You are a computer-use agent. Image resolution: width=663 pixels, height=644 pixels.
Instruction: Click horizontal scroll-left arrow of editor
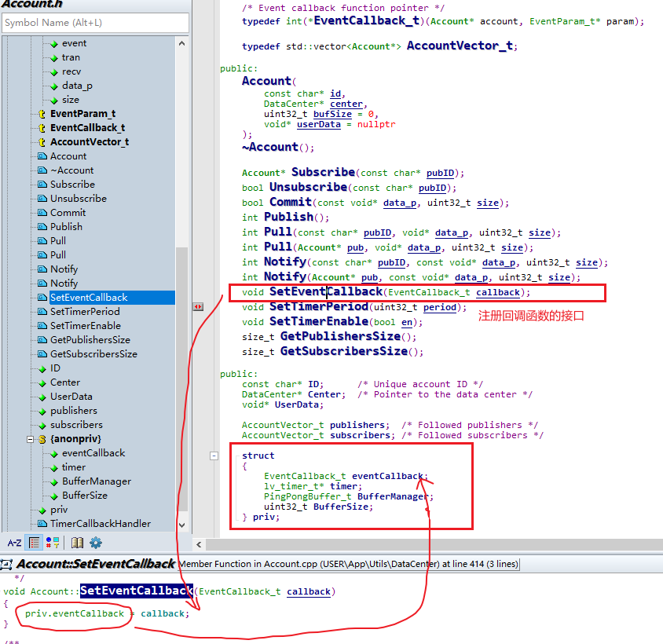click(x=199, y=544)
